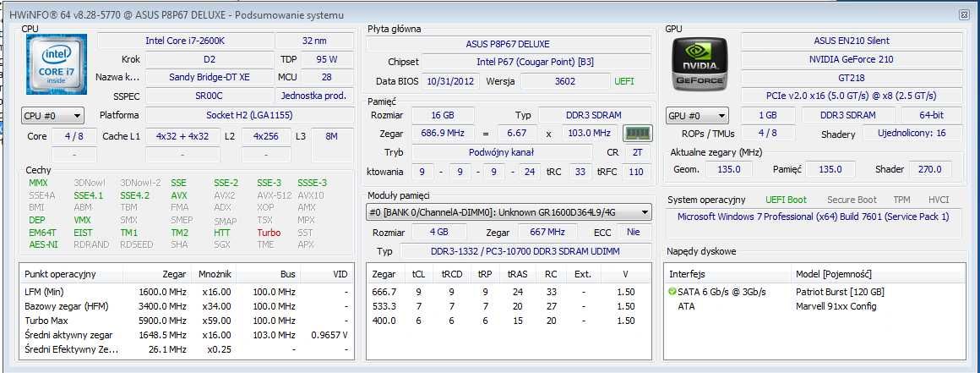This screenshot has height=373, width=980.
Task: Click the red Turbo feature flag
Action: tap(269, 233)
